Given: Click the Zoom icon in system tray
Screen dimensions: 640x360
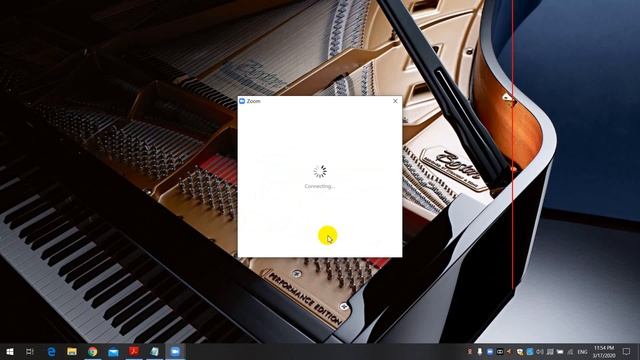Looking at the screenshot, I should click(489, 351).
